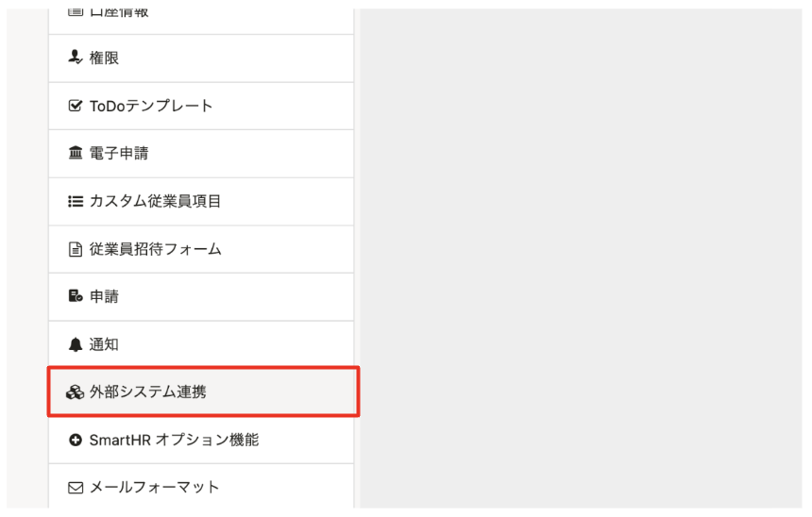Click the envelope icon beside メールフォーマット
812x517 pixels.
point(76,488)
